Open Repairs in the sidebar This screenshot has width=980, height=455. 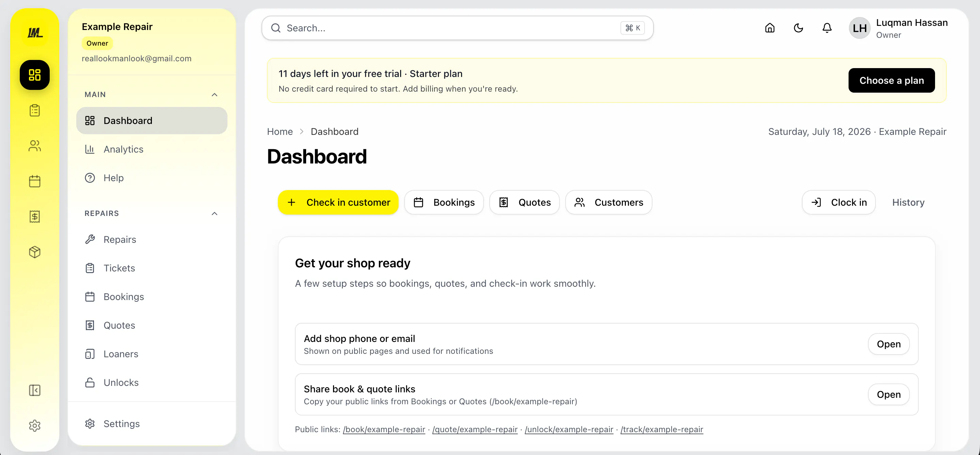pyautogui.click(x=152, y=239)
